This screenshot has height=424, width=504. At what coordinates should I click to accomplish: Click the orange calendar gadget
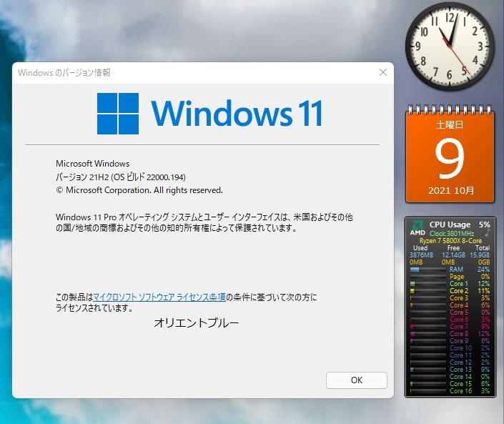coord(450,154)
